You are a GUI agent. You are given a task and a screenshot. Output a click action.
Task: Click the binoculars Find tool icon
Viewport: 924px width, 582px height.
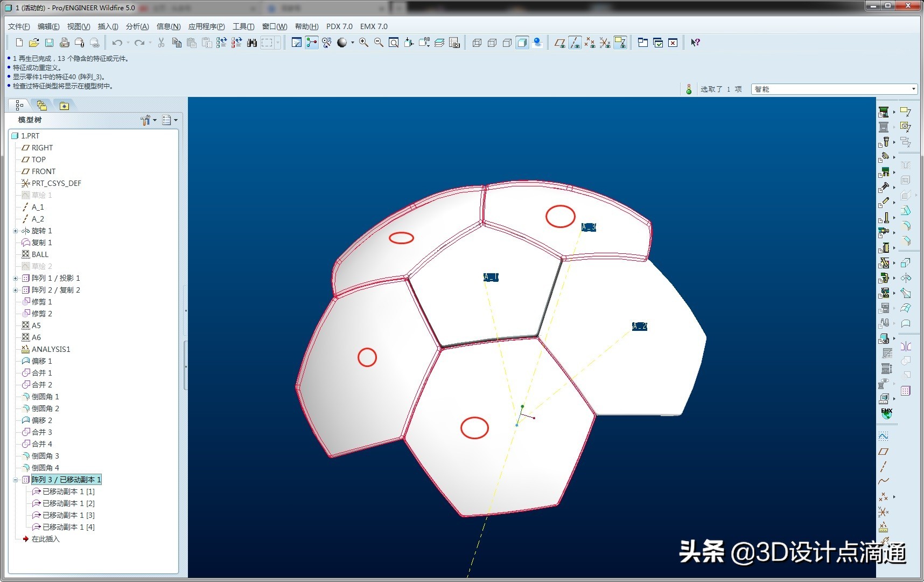tap(251, 43)
